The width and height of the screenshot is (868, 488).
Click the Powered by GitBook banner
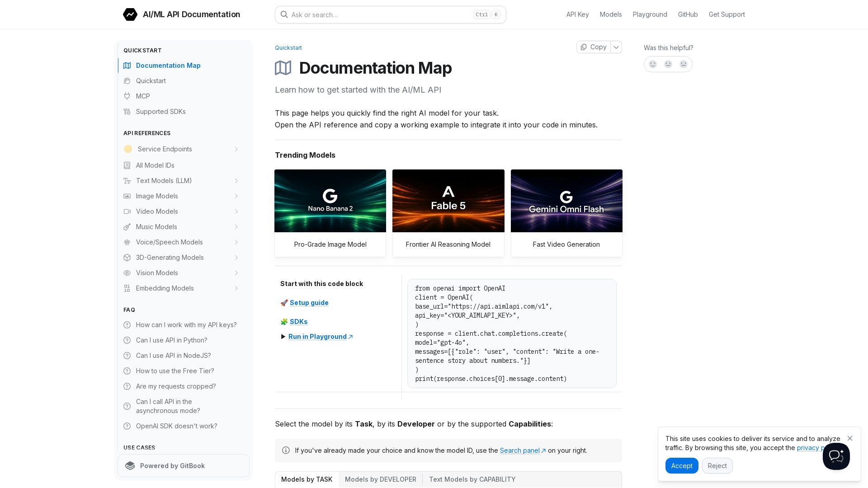184,466
